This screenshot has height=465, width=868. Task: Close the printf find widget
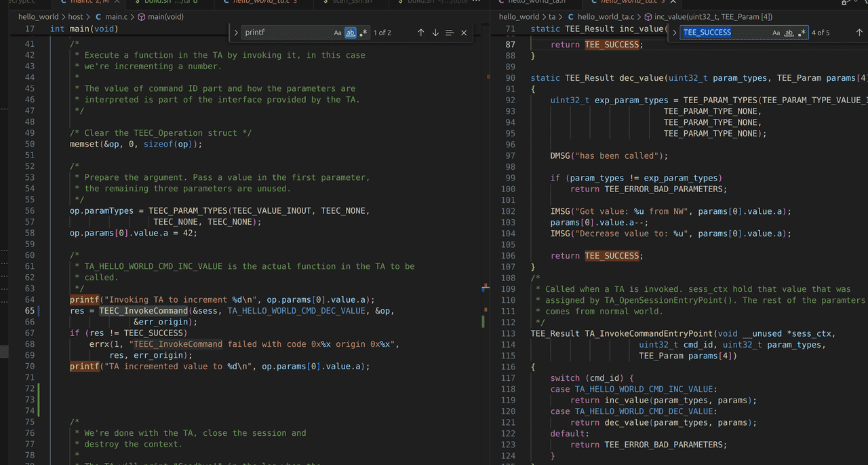click(x=464, y=33)
